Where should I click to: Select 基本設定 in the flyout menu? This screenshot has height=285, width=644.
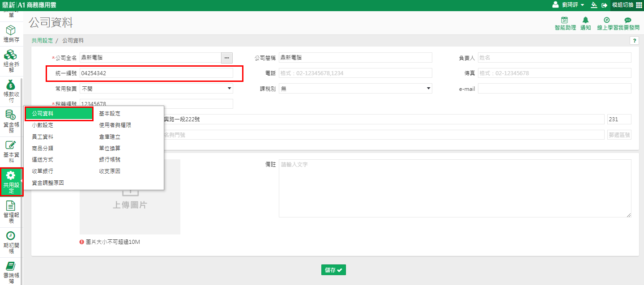pyautogui.click(x=110, y=114)
